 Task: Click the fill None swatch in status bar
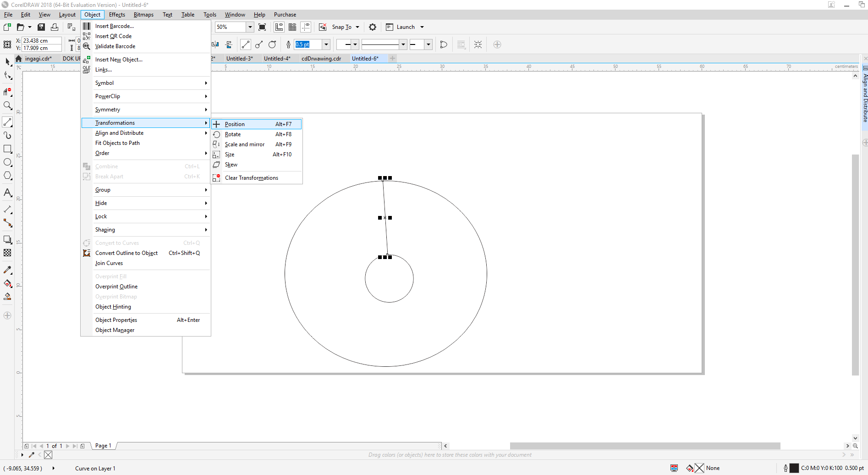tap(699, 468)
